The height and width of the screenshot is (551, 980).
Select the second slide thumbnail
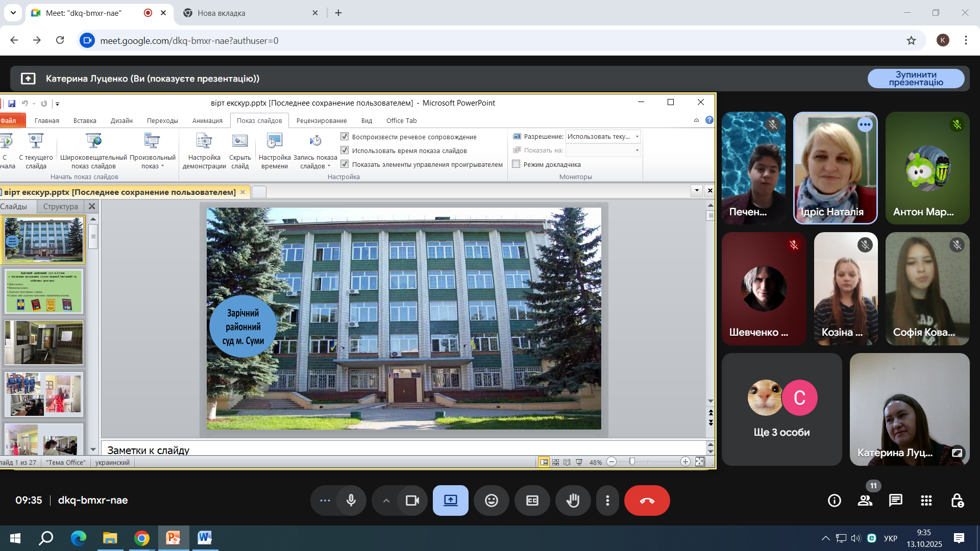pos(44,291)
